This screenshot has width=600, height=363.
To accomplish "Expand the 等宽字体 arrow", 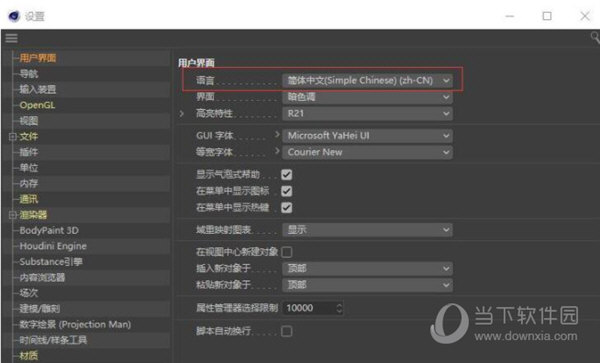I will tap(277, 151).
